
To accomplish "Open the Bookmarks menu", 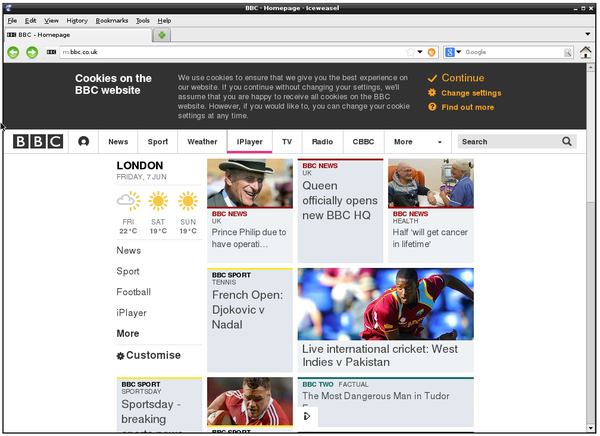I will click(112, 21).
